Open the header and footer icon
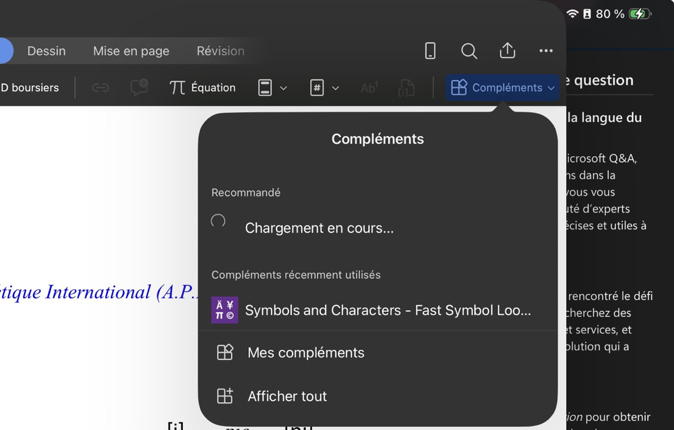674x430 pixels. tap(265, 88)
